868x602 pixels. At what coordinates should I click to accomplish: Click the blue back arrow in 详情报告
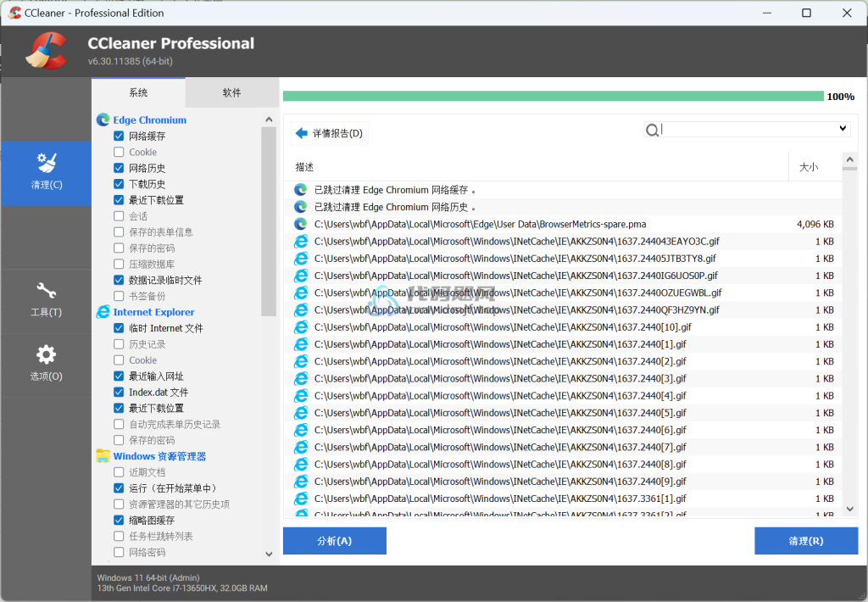coord(302,133)
